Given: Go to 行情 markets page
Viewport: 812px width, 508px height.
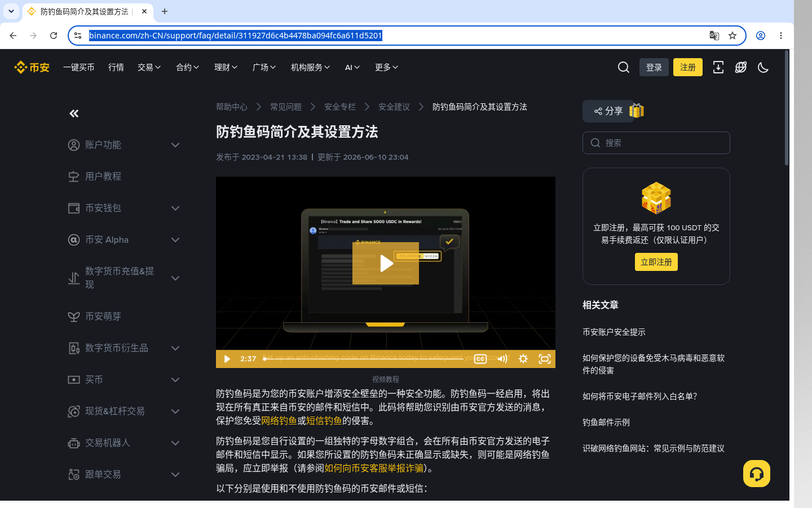Looking at the screenshot, I should pyautogui.click(x=116, y=67).
